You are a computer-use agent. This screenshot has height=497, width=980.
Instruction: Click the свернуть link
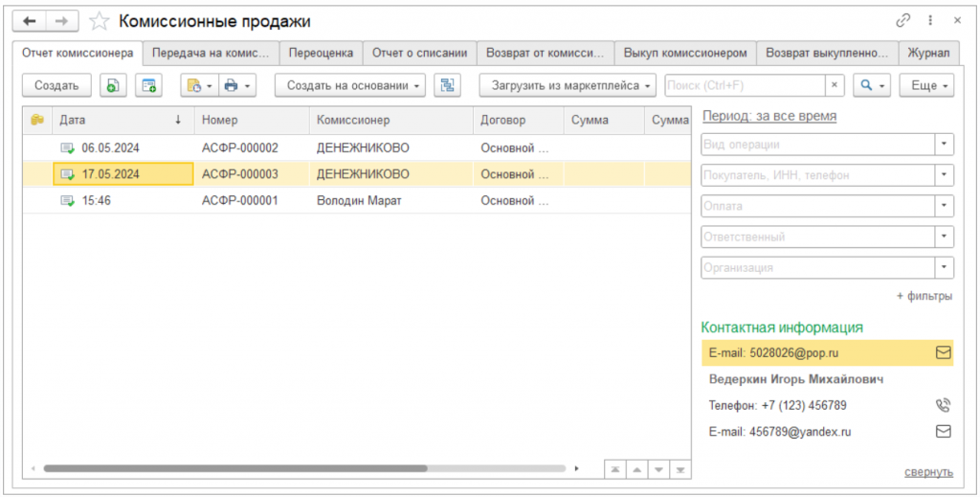(928, 472)
